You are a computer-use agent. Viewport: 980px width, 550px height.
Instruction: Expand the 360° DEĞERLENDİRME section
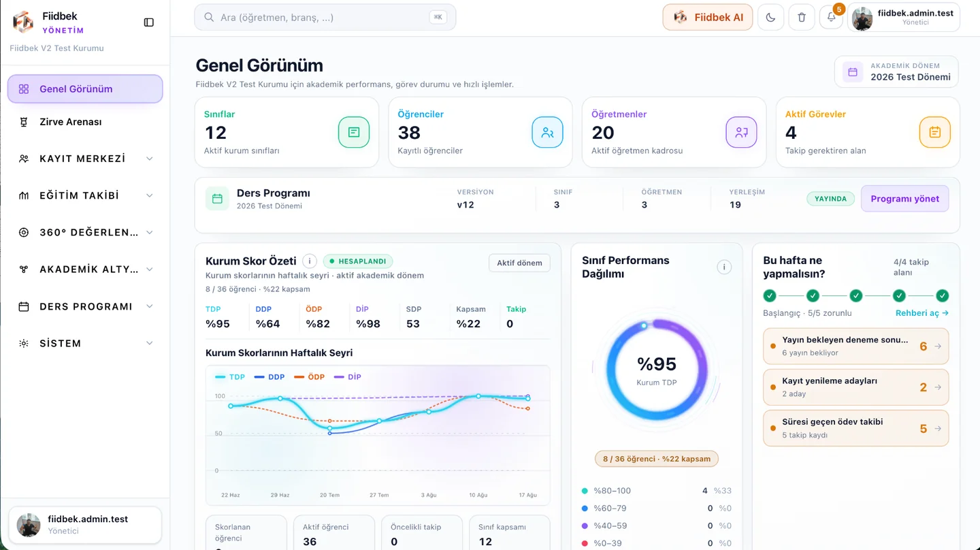[x=85, y=232]
